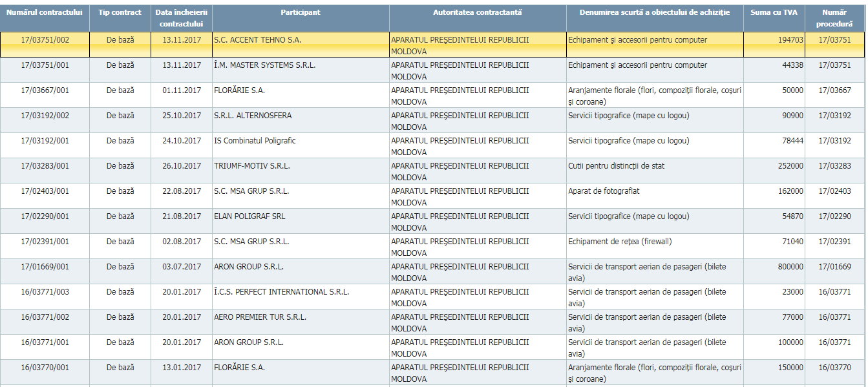
Task: Click the sum 71040
Action: (793, 242)
